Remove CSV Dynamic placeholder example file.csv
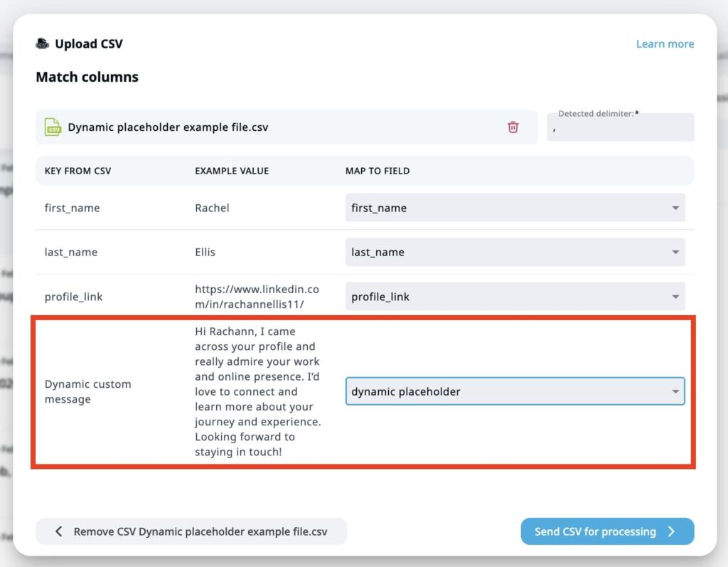The height and width of the screenshot is (567, 728). [191, 531]
